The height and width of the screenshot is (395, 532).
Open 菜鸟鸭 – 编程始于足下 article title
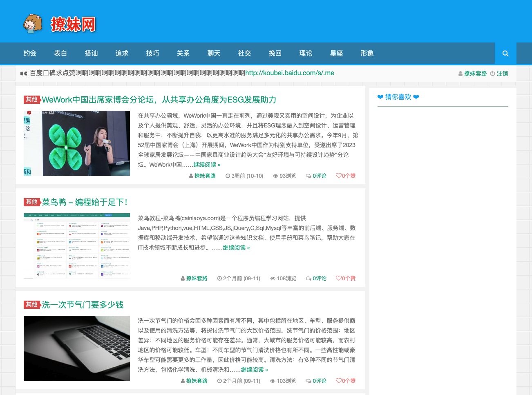coord(85,202)
